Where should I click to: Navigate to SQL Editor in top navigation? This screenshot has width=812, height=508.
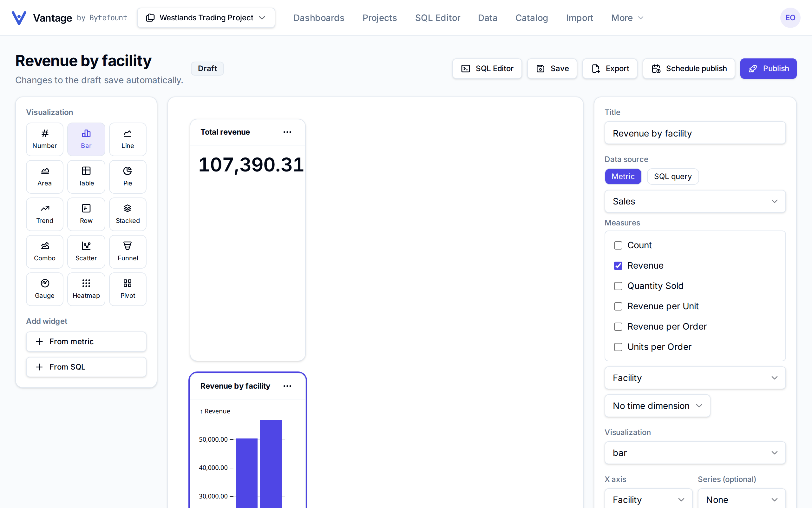(437, 18)
